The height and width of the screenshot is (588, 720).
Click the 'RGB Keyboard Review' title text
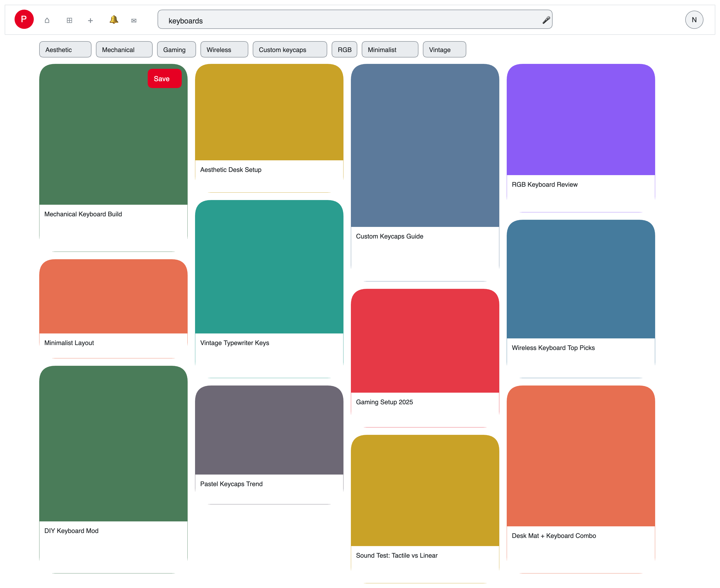545,184
